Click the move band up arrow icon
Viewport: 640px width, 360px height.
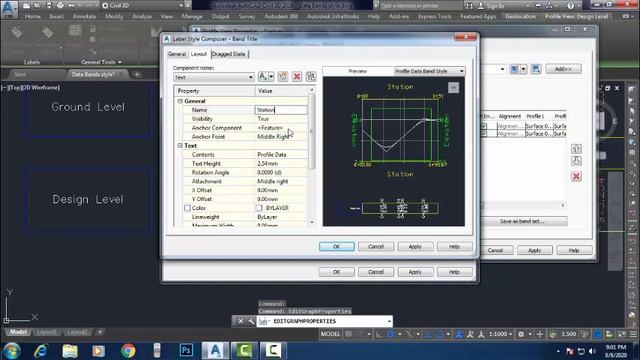tap(576, 149)
